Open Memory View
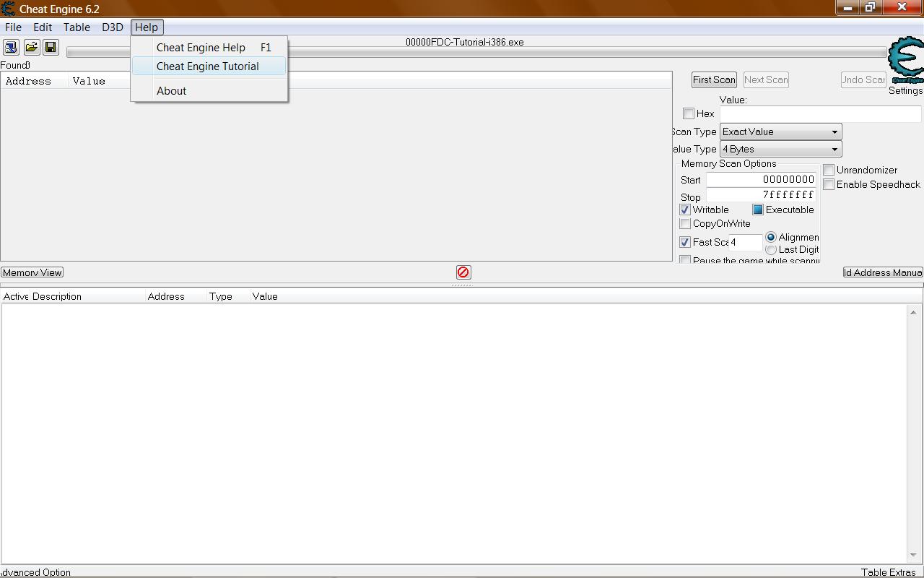This screenshot has width=924, height=578. [32, 272]
